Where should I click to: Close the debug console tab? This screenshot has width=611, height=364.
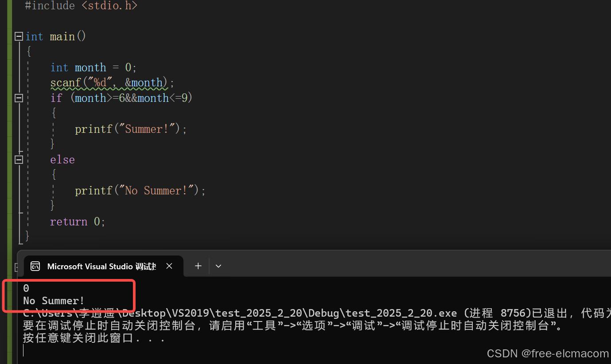[x=169, y=266]
